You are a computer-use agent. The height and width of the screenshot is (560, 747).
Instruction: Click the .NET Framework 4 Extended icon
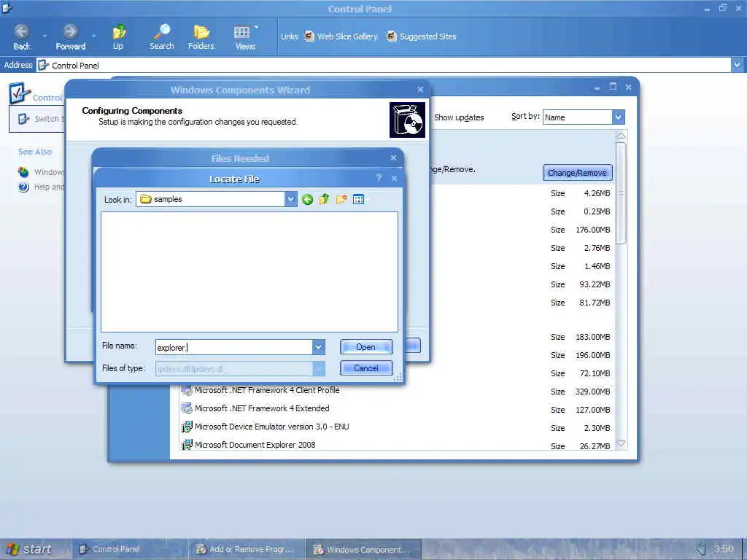(x=186, y=408)
